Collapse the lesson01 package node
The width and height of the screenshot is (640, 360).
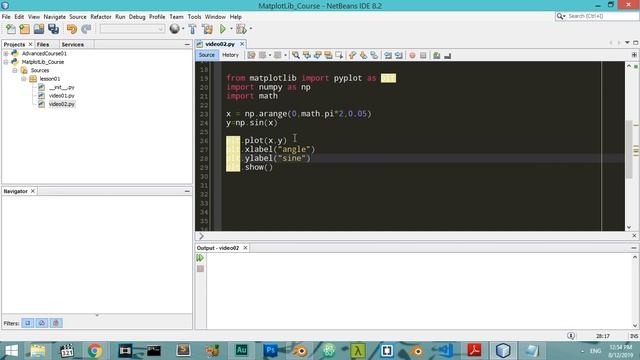pyautogui.click(x=24, y=79)
